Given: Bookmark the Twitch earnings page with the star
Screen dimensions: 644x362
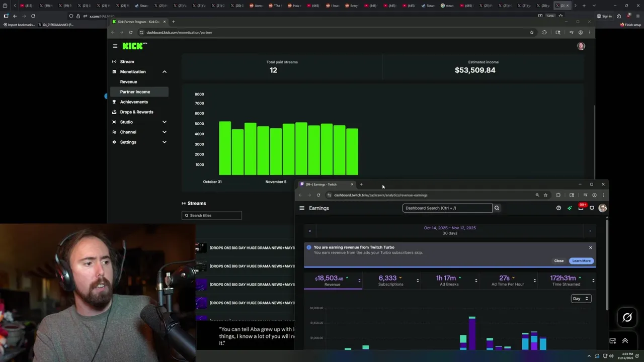Looking at the screenshot, I should tap(545, 195).
